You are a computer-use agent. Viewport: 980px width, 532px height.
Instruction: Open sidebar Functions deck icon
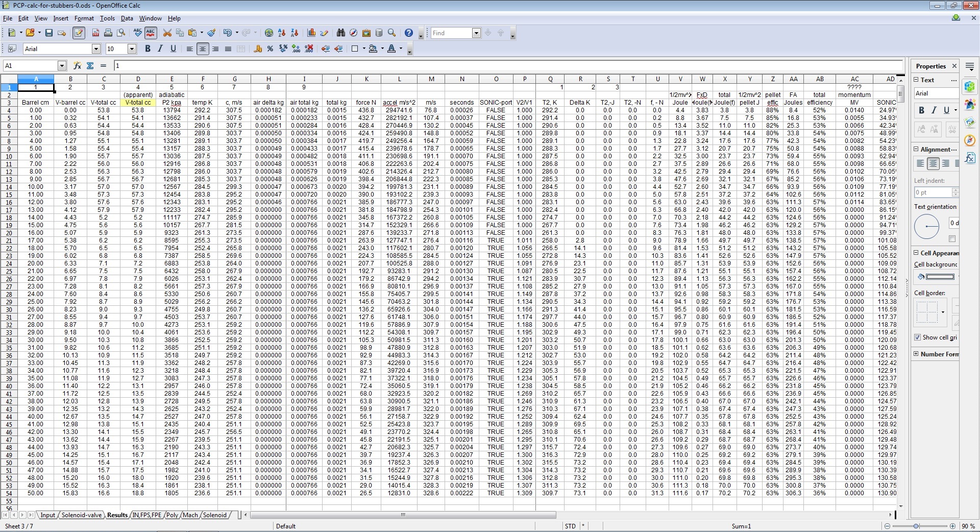tap(970, 158)
